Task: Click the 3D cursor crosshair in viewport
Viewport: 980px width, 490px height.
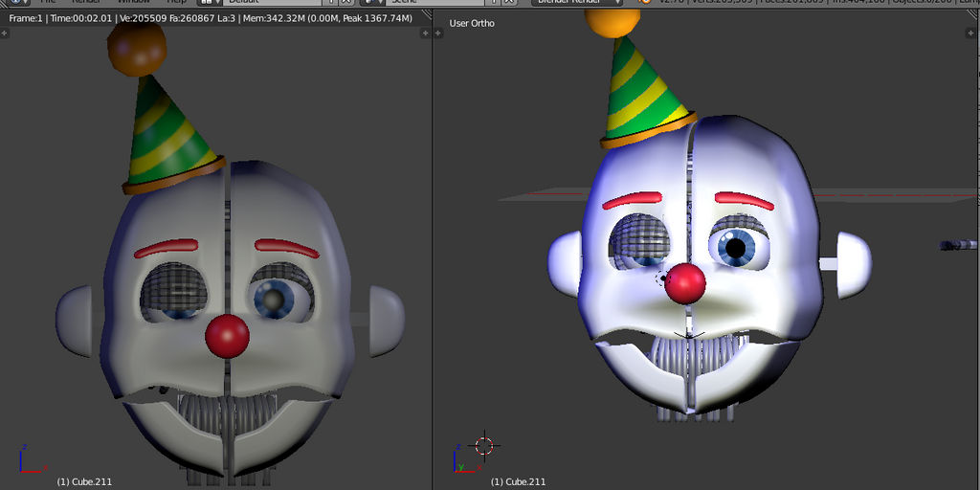Action: [x=484, y=446]
